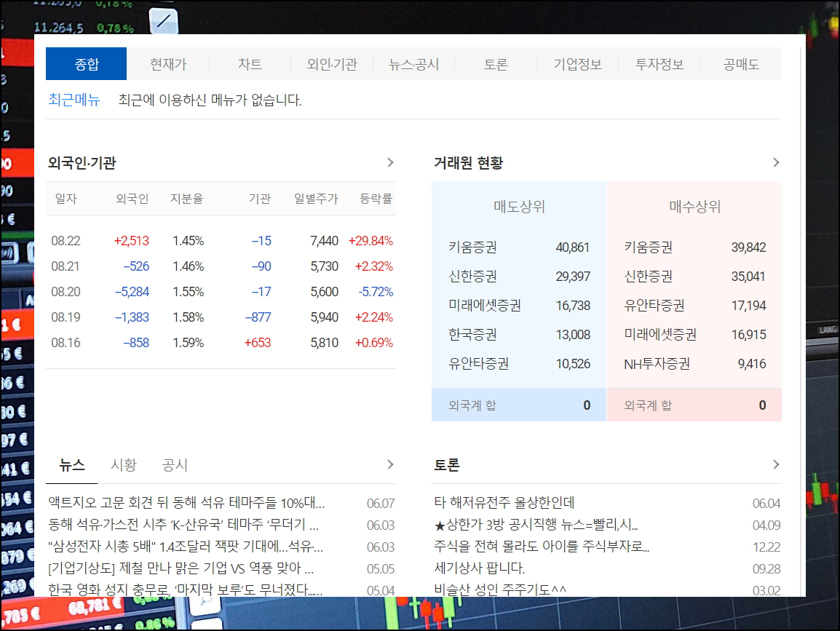The width and height of the screenshot is (840, 631).
Task: Click 미래에셋증권 with 16,738 sell volume
Action: pyautogui.click(x=484, y=306)
